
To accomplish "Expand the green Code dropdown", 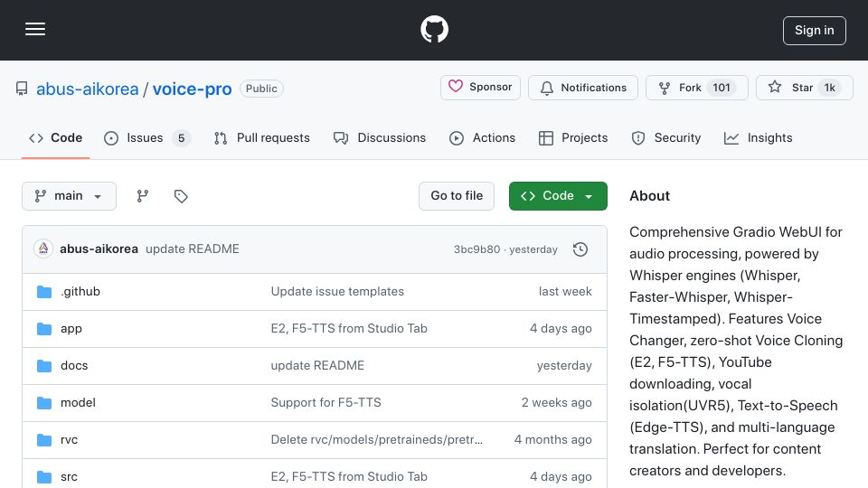I will [x=558, y=196].
